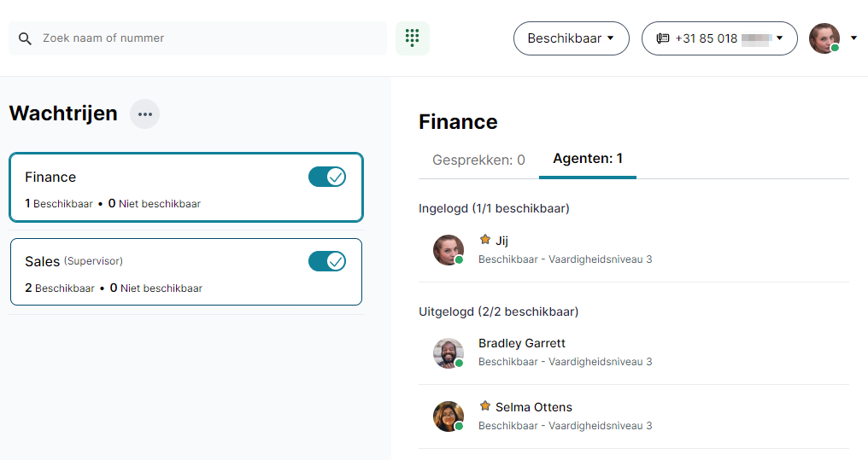Click Bradley Garrett's avatar
Viewport: 868px width, 460px height.
(448, 352)
